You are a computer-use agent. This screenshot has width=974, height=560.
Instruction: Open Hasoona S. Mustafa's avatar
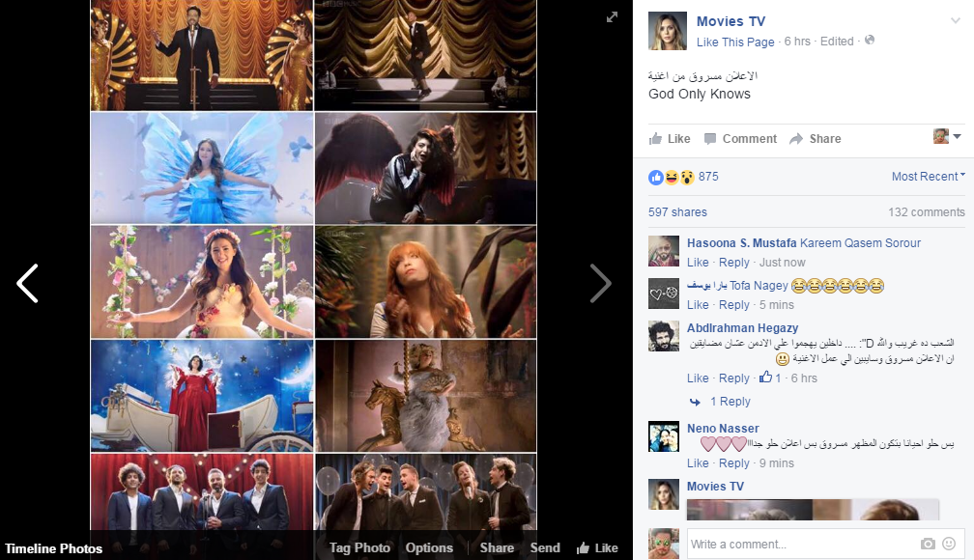tap(664, 251)
